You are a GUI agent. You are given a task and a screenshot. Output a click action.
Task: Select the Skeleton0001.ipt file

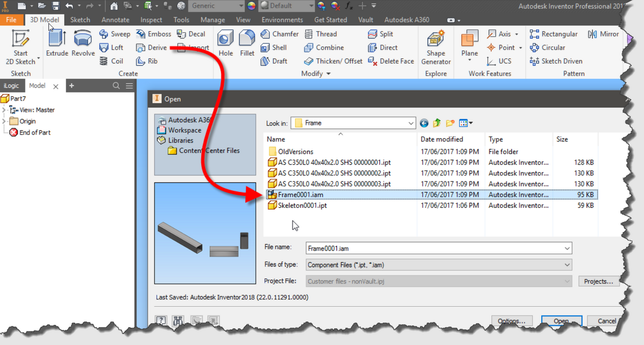coord(304,205)
